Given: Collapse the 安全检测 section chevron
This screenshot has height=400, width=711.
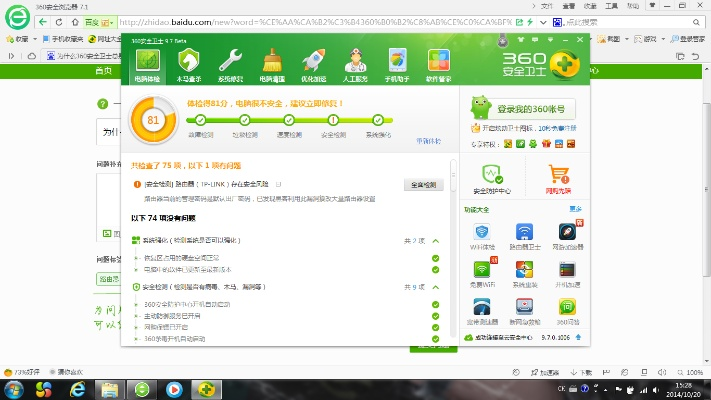Looking at the screenshot, I should point(435,288).
